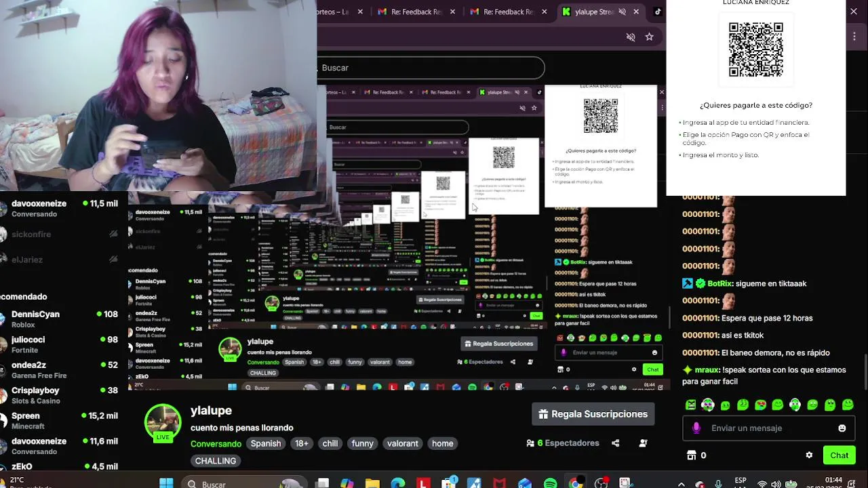Image resolution: width=868 pixels, height=488 pixels.
Task: Click the funny tag
Action: tap(362, 443)
